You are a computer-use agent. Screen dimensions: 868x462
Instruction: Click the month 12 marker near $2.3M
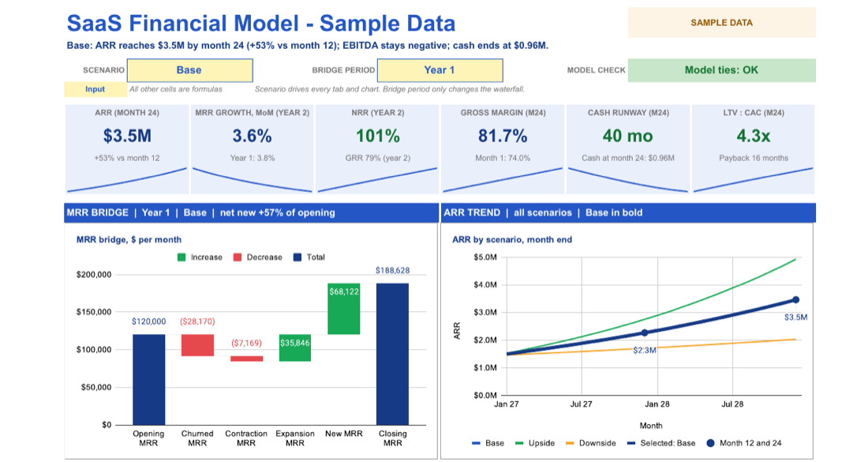point(645,333)
